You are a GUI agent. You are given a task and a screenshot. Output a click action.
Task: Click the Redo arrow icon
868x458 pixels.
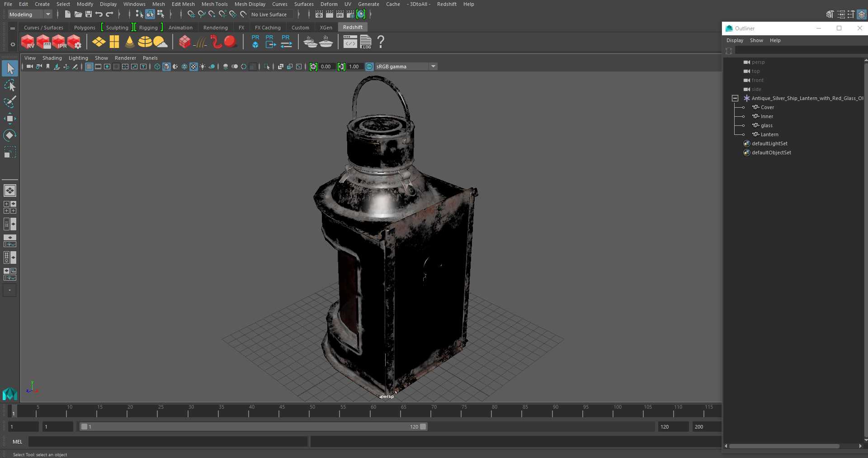(x=109, y=14)
